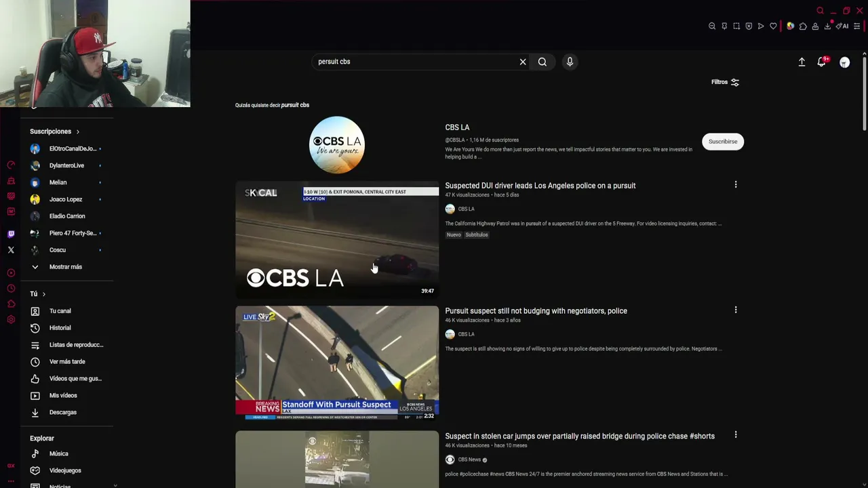Screen dimensions: 868x488
Task: Expand subscriptions with Mostrar más
Action: point(66,267)
